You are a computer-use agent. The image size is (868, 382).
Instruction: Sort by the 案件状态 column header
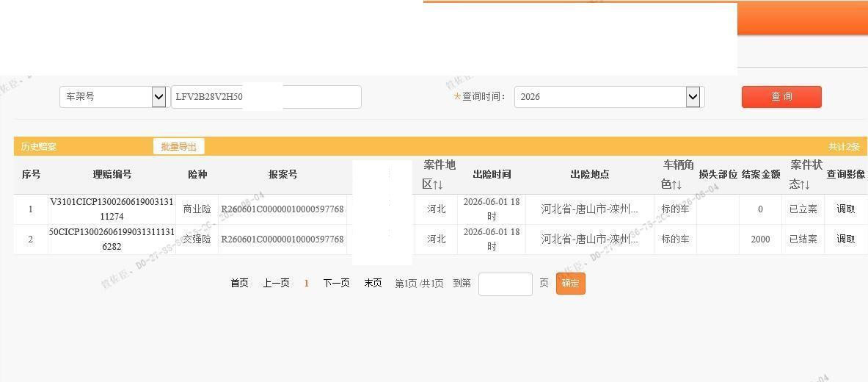[x=803, y=174]
